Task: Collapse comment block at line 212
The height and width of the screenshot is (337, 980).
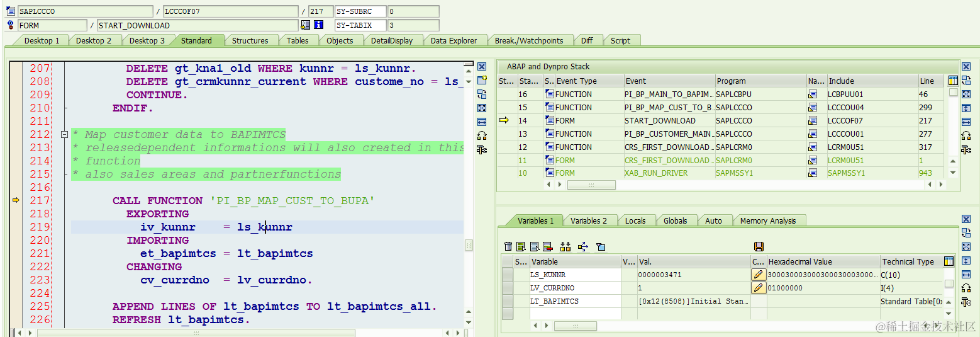Action: tap(64, 134)
